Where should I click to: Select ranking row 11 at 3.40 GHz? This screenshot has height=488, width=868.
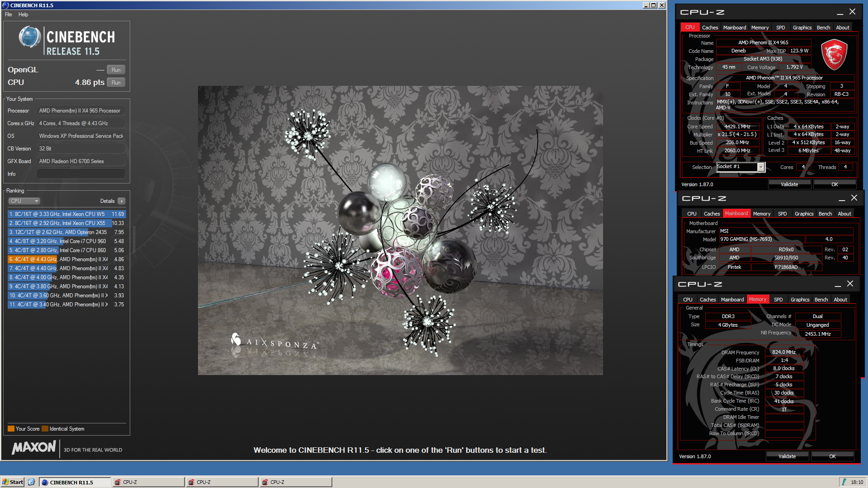66,305
